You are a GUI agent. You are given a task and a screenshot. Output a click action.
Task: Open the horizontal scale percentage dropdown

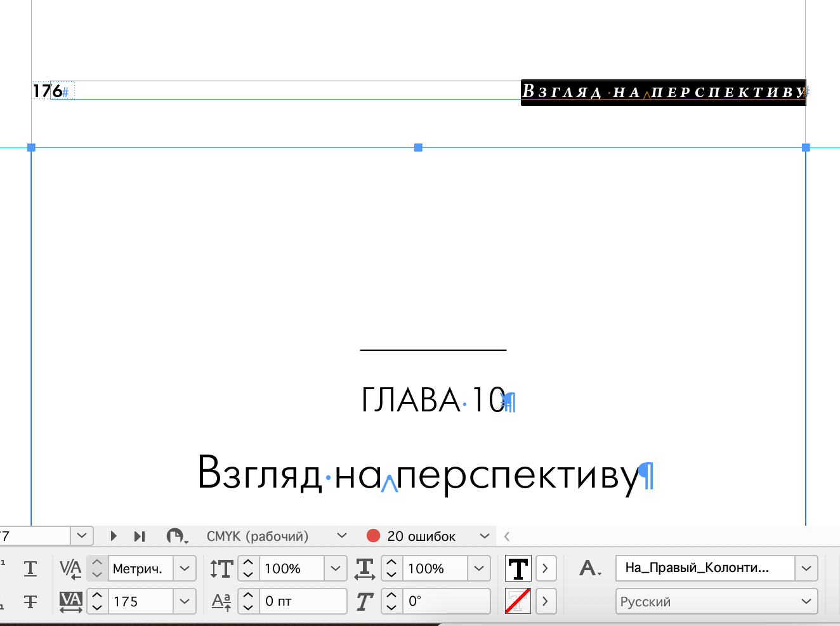click(x=479, y=568)
